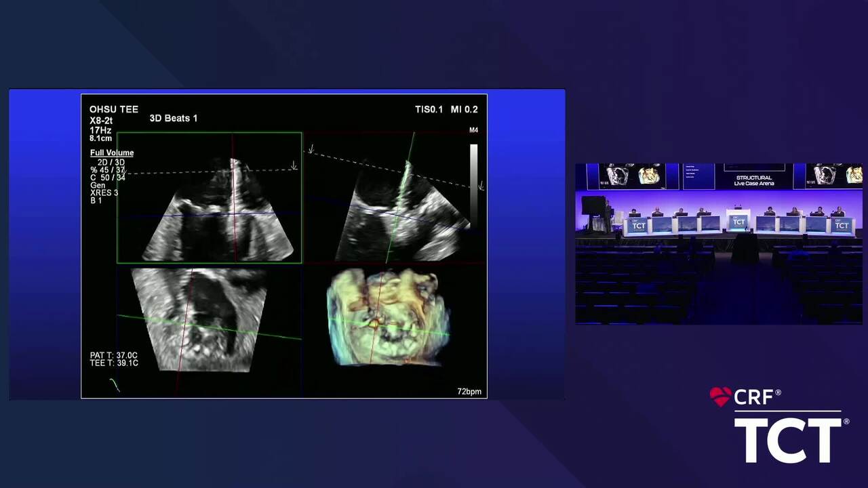The image size is (868, 488).
Task: Click the ECG trace marker at bottom-left
Action: pos(115,385)
